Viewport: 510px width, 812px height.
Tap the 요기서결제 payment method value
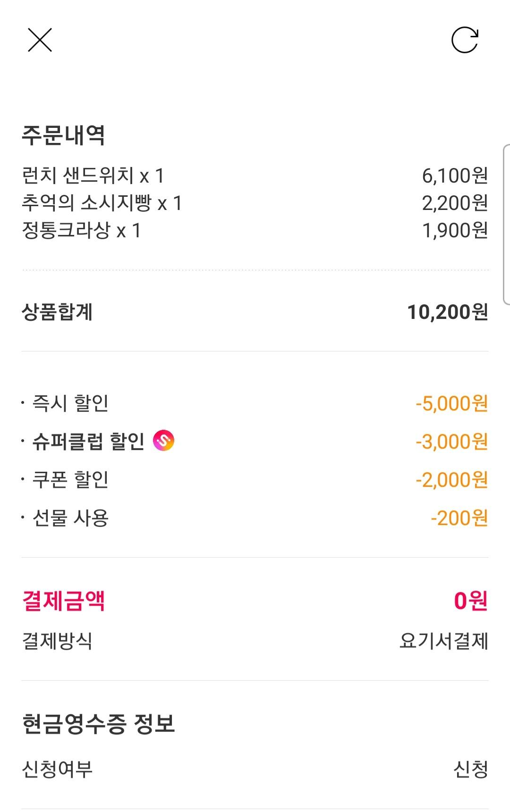[443, 641]
